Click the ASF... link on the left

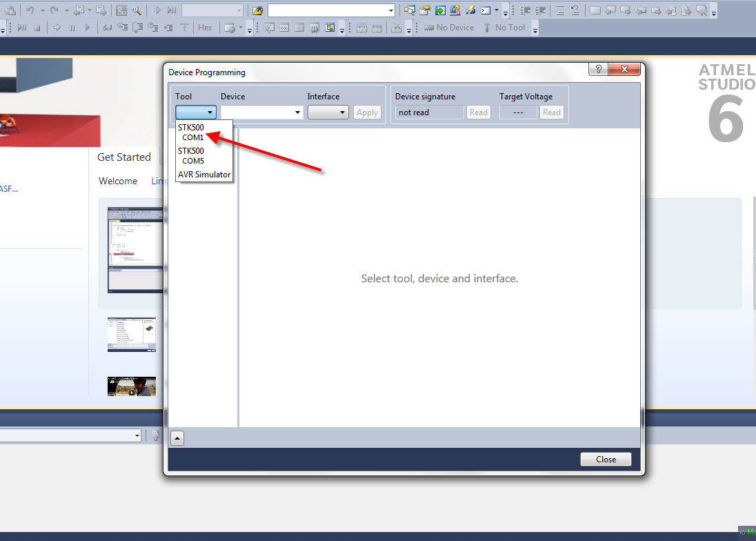tap(9, 188)
